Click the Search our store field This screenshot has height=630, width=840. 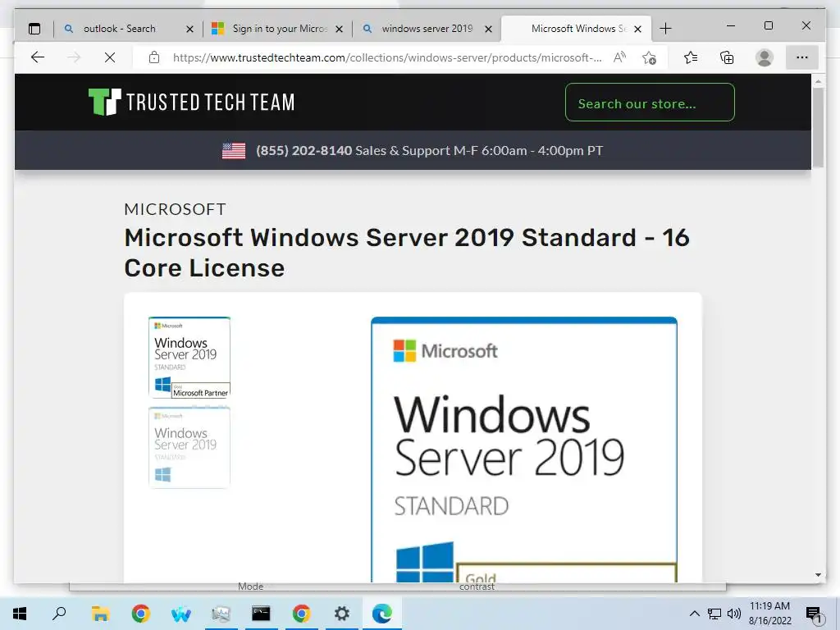pos(650,103)
